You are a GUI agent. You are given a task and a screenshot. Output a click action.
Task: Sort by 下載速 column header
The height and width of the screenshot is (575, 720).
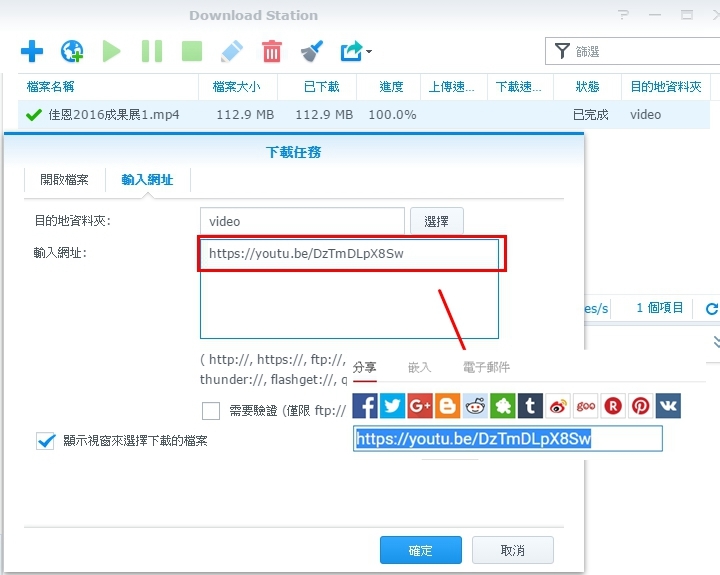(x=518, y=86)
